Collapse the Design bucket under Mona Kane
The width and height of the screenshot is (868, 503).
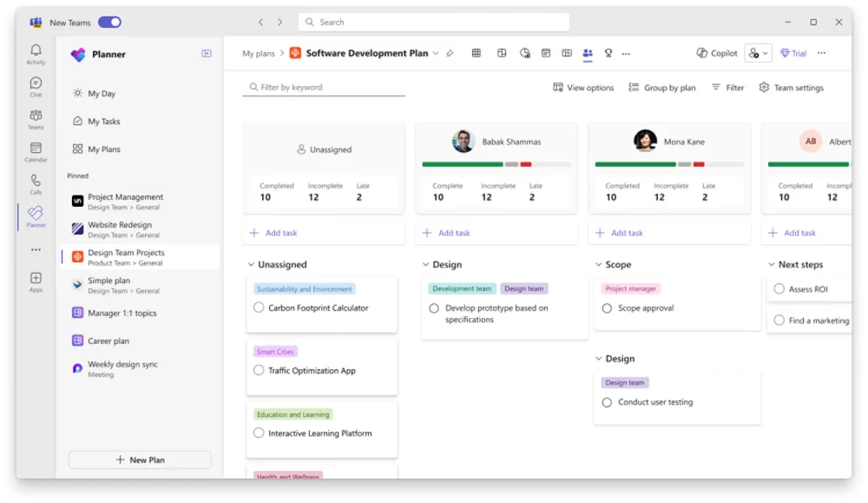pos(598,359)
